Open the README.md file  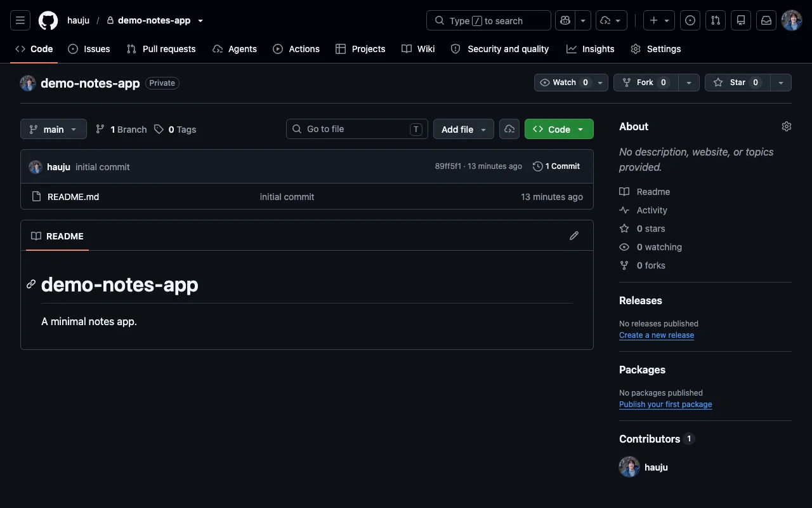click(x=73, y=197)
